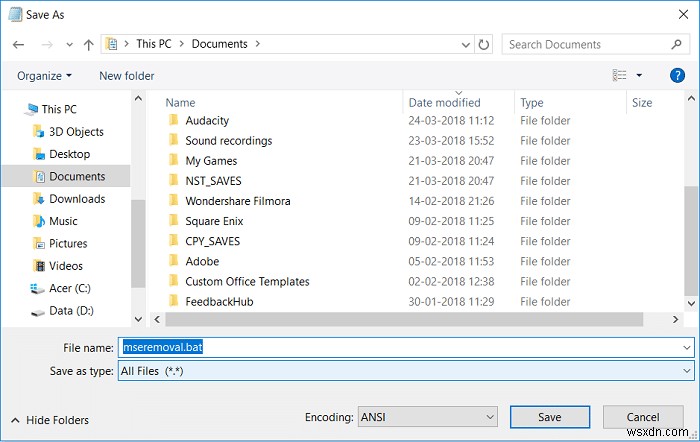Click This PC breadcrumb in address bar
This screenshot has height=442, width=700.
[154, 44]
